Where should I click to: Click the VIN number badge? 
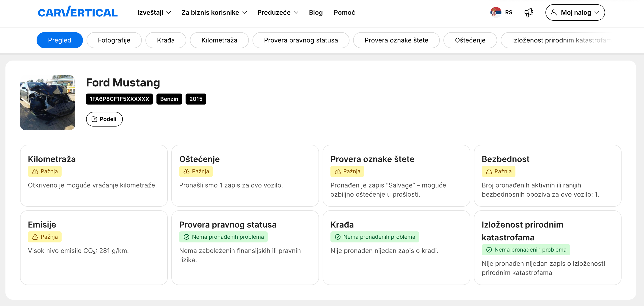click(x=119, y=99)
